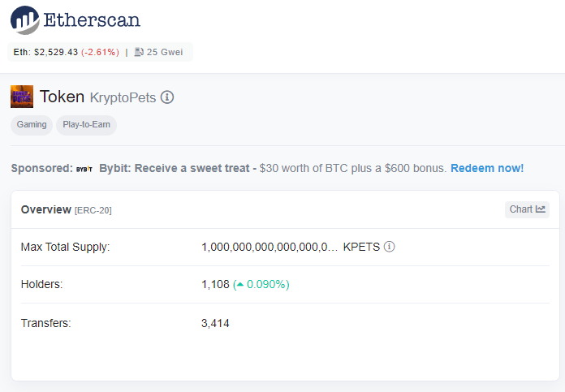The height and width of the screenshot is (392, 565).
Task: Click the 25 Gwei gas price
Action: click(x=165, y=52)
